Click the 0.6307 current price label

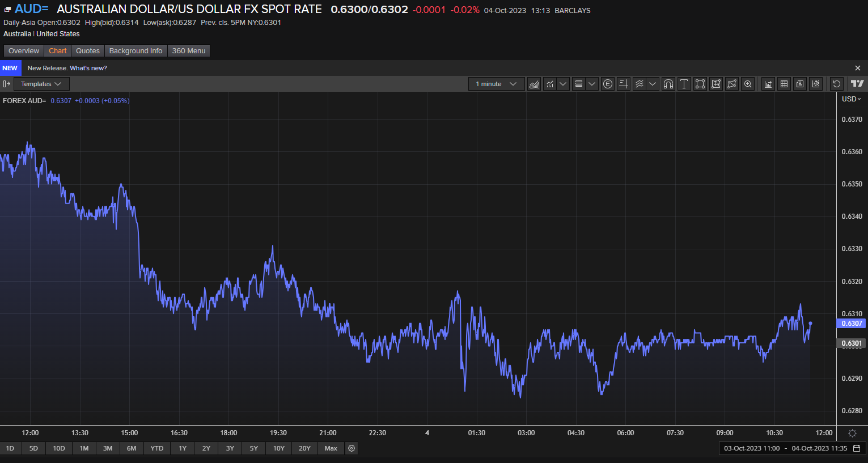click(x=852, y=324)
